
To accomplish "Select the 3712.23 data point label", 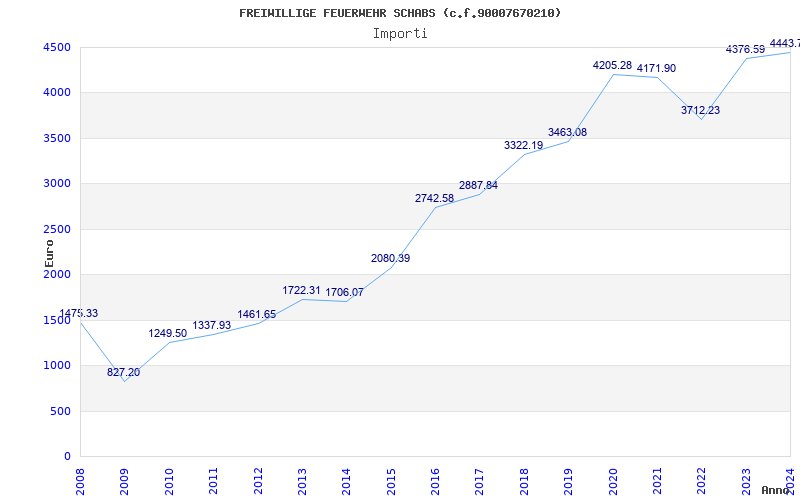I will coord(700,110).
